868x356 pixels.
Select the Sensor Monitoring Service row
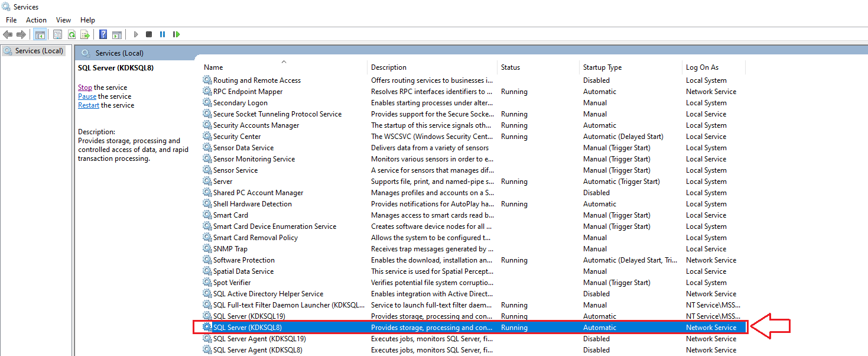pos(474,158)
